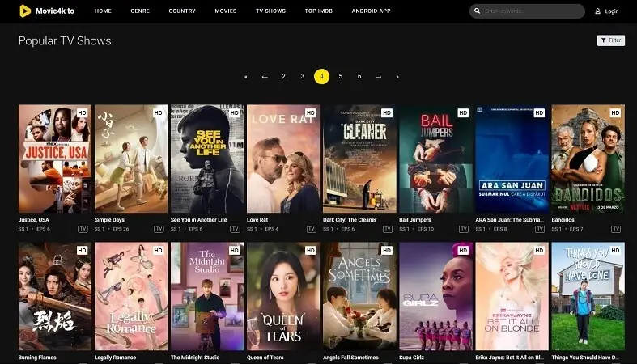Click the 'Popular TV Shows' heading
Screen dimensions: 637x364
click(x=65, y=40)
